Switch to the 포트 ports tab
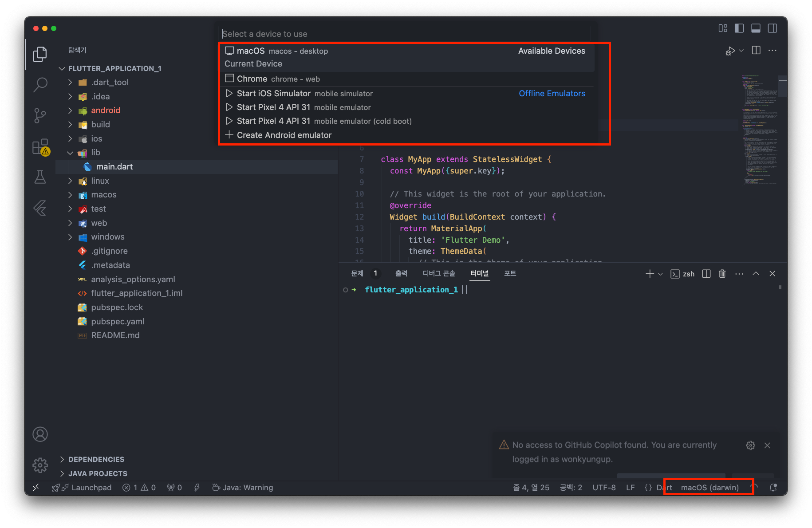Screen dimensions: 812x528 pos(510,273)
